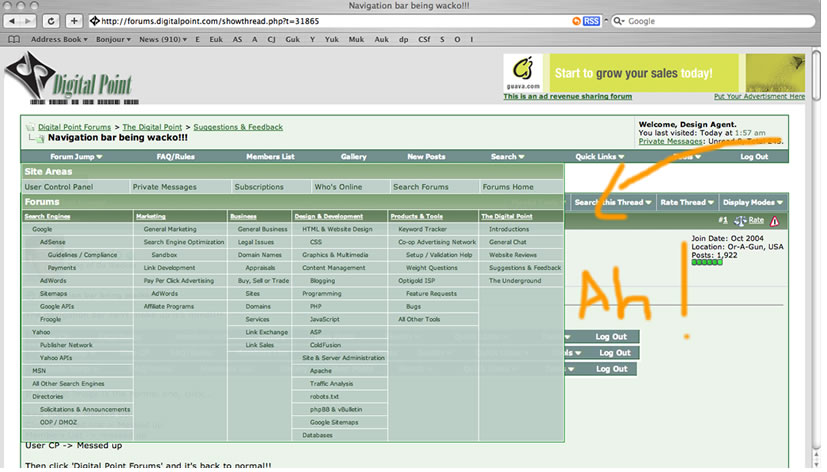The width and height of the screenshot is (827, 472).
Task: Open the Rate Thread dropdown
Action: (687, 203)
